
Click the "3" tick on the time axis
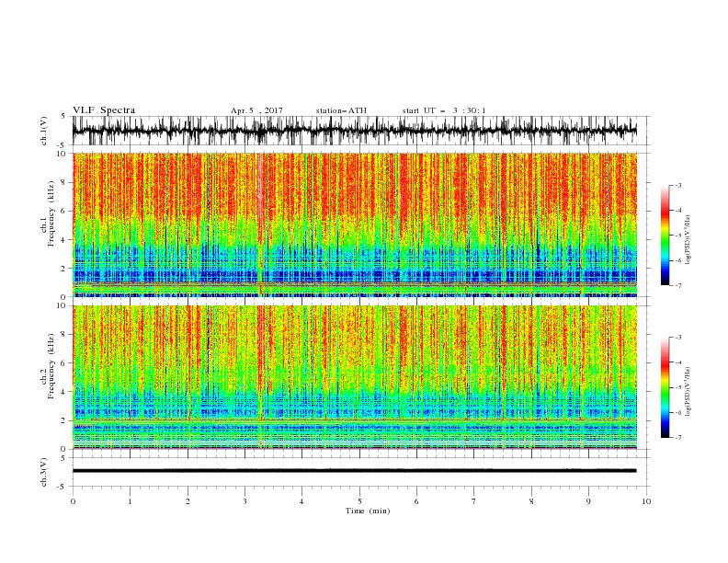tap(245, 501)
